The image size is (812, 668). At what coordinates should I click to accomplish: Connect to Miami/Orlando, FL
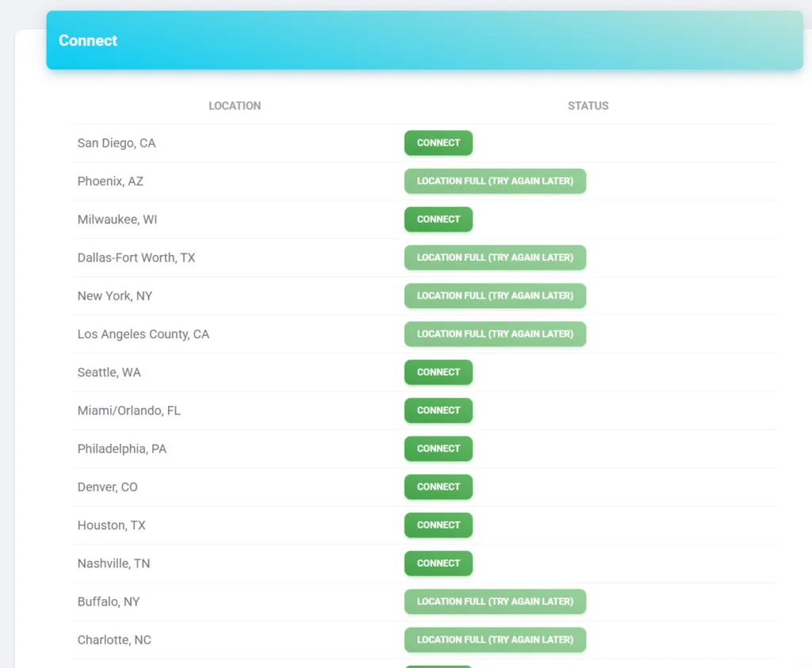click(438, 410)
